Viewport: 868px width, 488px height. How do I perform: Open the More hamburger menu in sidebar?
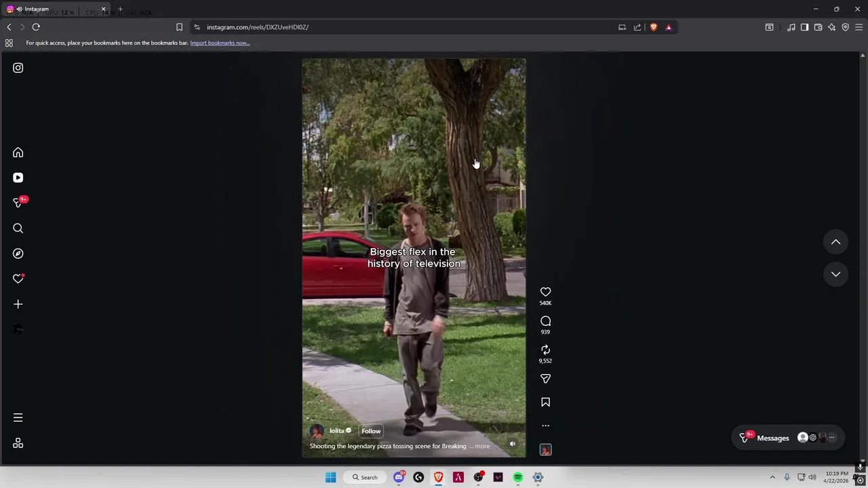(18, 418)
